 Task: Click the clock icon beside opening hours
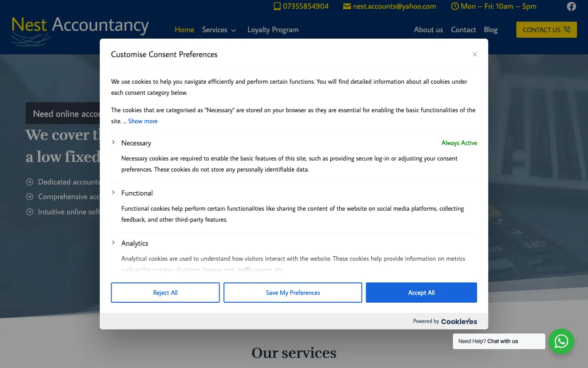(454, 6)
